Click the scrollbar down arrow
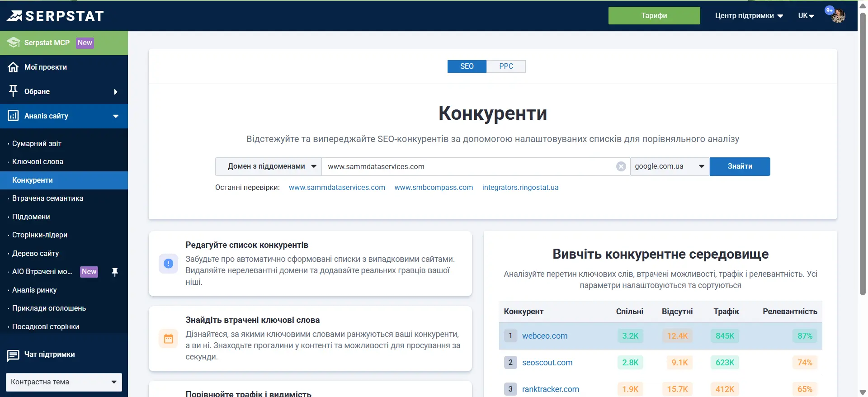Screen dimensions: 868x397 pyautogui.click(x=863, y=392)
